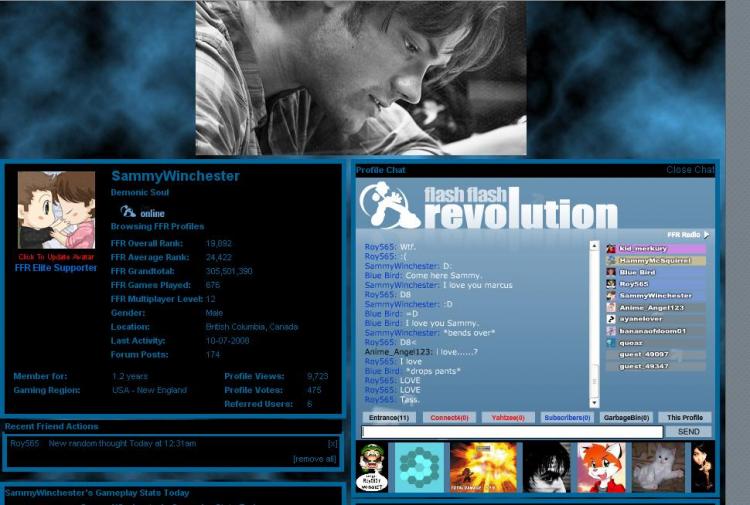Update avatar via the profile picture
Image resolution: width=750 pixels, height=505 pixels.
click(56, 210)
